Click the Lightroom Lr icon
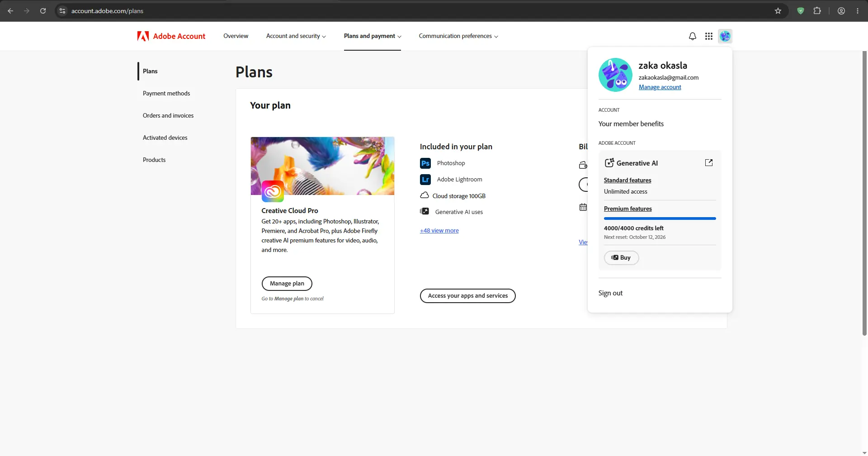 click(x=425, y=180)
